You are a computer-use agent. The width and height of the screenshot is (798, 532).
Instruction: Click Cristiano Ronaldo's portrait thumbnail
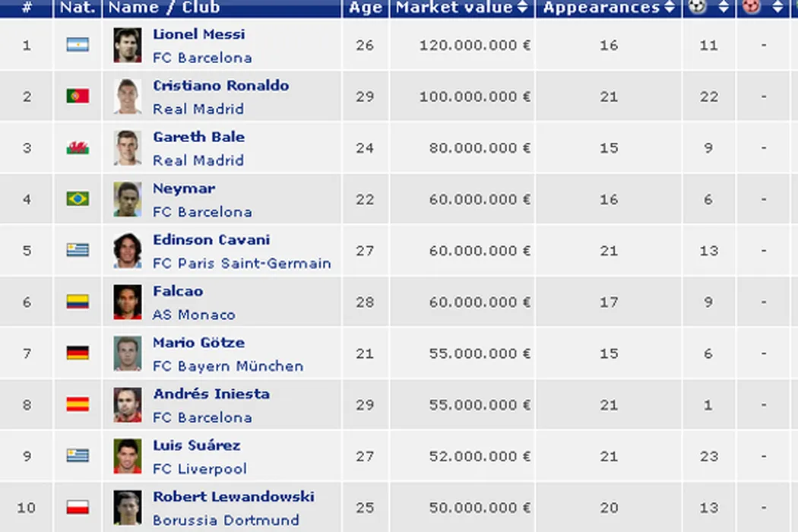pyautogui.click(x=128, y=97)
